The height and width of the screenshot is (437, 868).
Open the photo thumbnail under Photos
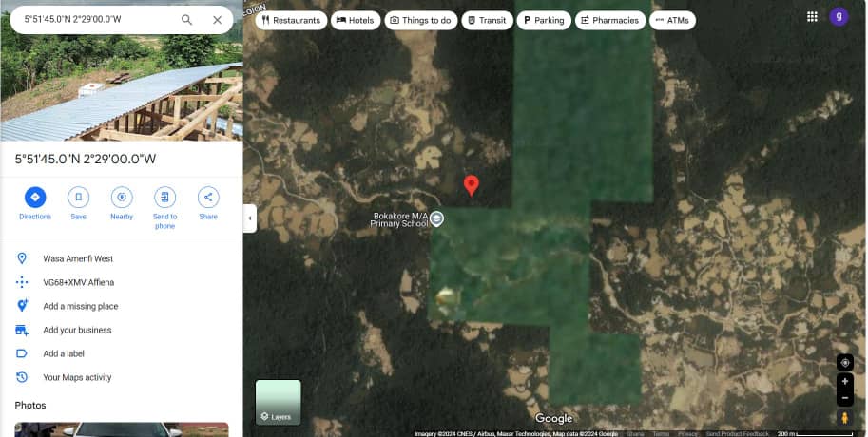pyautogui.click(x=122, y=429)
